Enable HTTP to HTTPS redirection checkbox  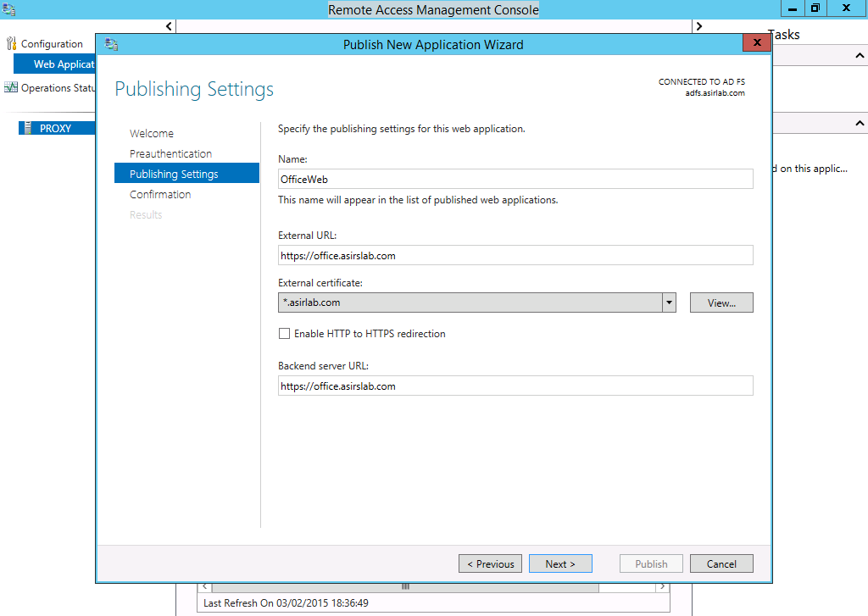pyautogui.click(x=284, y=333)
